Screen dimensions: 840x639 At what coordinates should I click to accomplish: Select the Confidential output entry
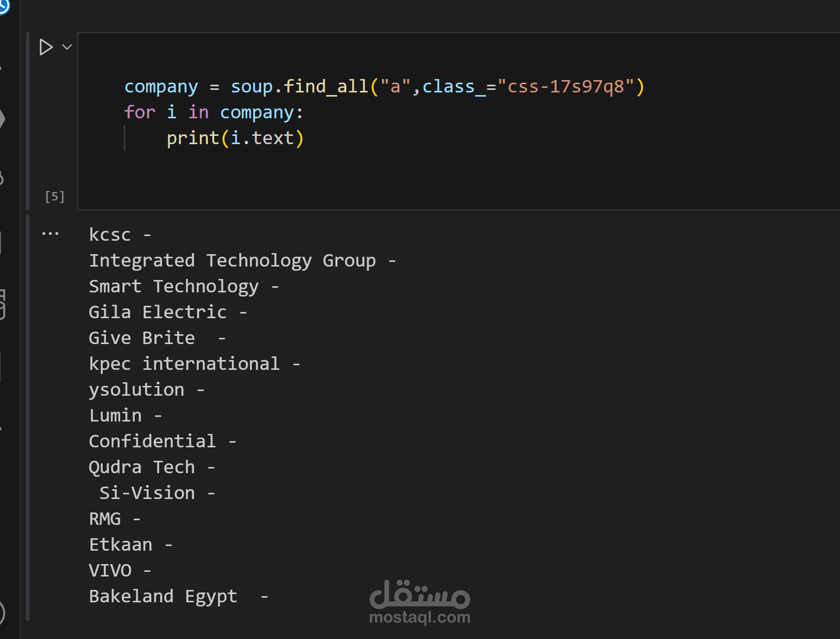click(163, 441)
